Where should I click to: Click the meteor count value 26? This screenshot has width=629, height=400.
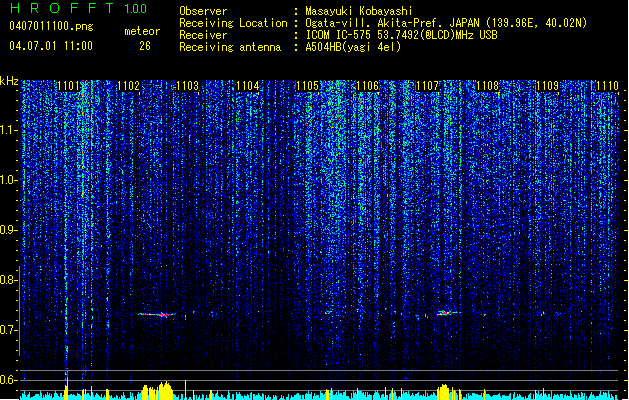145,46
